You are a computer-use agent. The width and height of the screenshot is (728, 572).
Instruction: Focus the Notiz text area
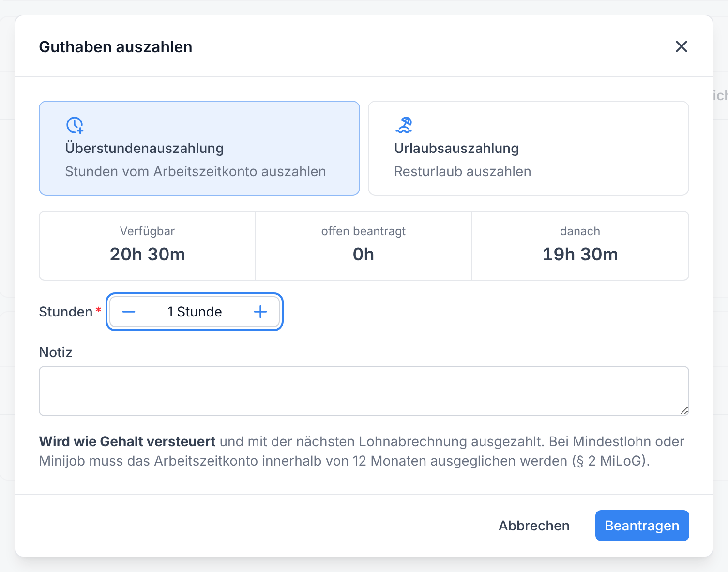(x=364, y=391)
